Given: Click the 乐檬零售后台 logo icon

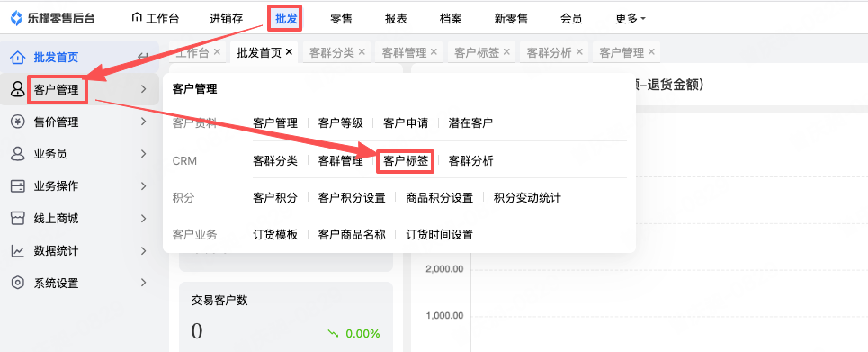Looking at the screenshot, I should (16, 18).
